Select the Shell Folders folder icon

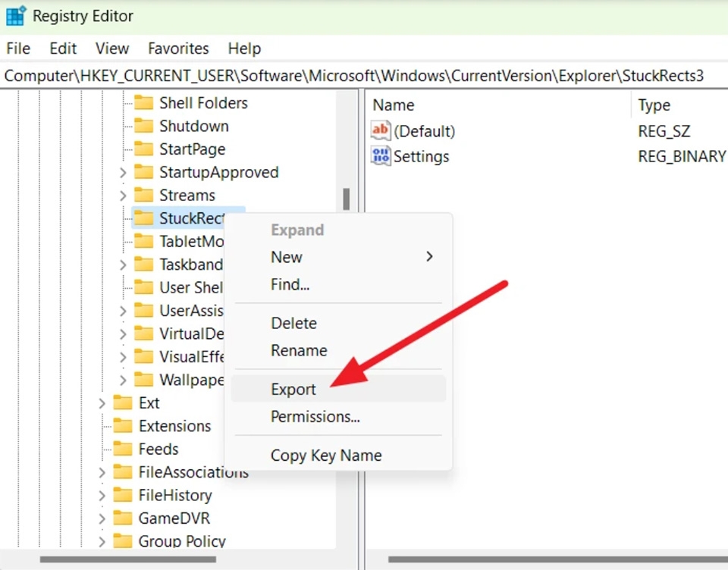[x=143, y=103]
